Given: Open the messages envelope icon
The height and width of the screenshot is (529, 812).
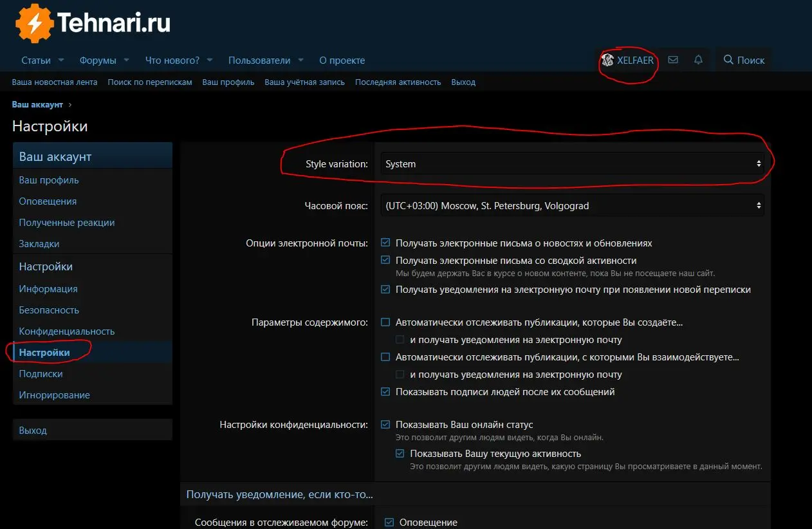Looking at the screenshot, I should (x=673, y=59).
